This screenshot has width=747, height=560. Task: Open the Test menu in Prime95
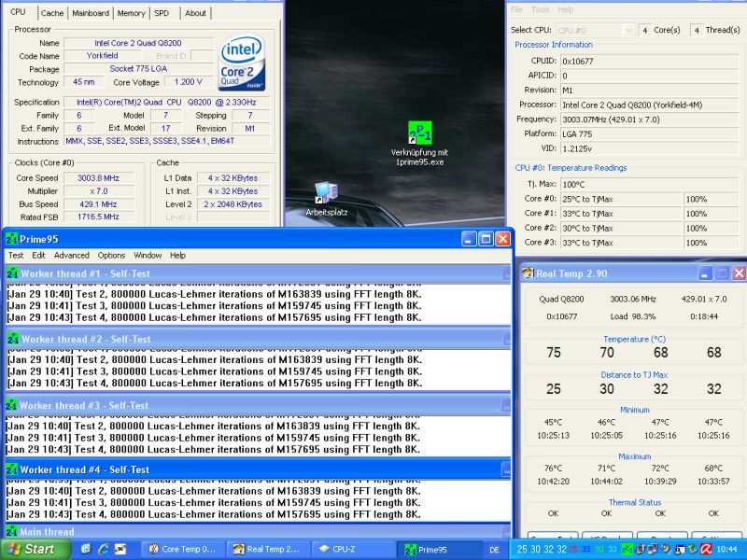coord(16,255)
